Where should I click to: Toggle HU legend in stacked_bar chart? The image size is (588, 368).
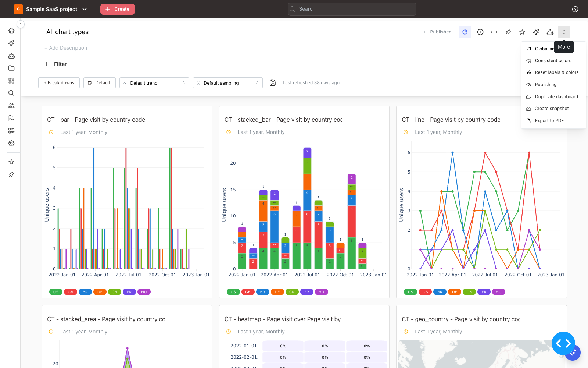point(322,292)
